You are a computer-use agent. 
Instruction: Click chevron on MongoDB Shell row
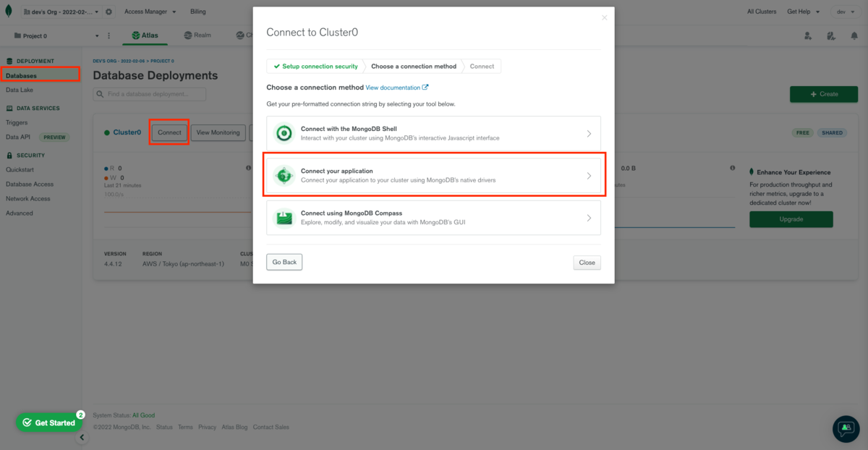coord(589,134)
